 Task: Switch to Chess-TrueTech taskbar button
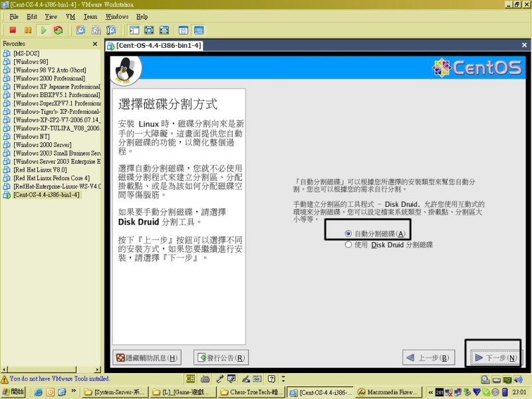(x=251, y=392)
